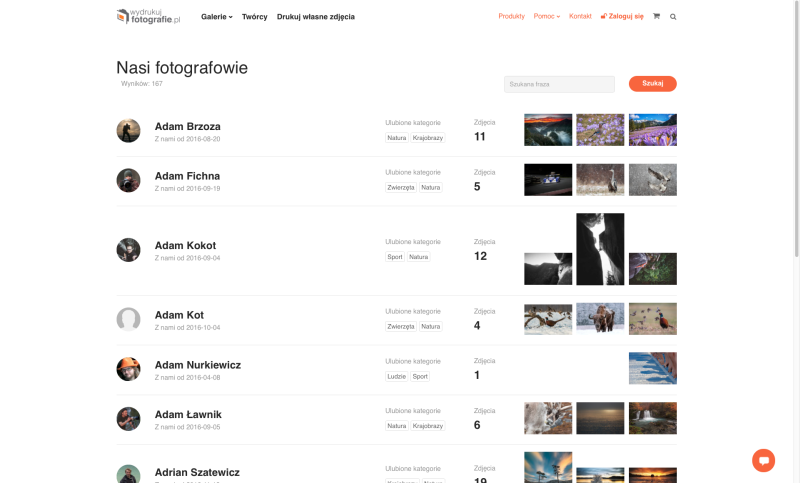Open Adam Ławnik's waterfall thumbnail
The image size is (800, 483).
[x=653, y=418]
